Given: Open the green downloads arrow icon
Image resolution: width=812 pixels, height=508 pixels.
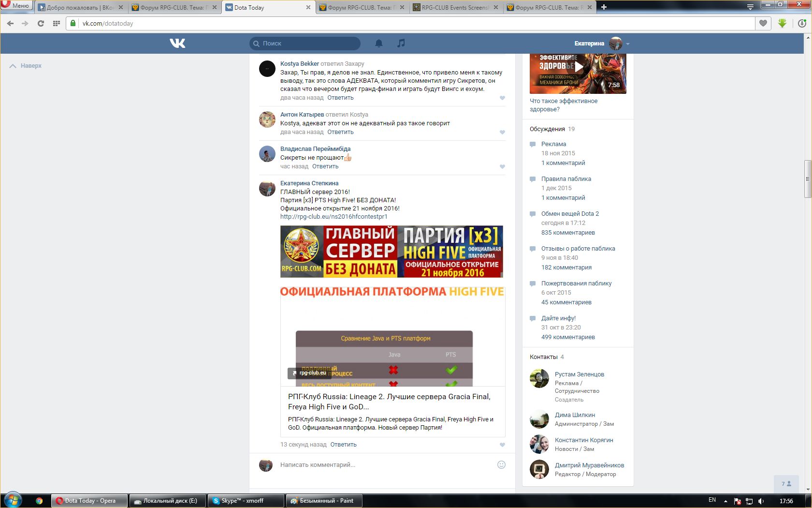Looking at the screenshot, I should tap(783, 23).
